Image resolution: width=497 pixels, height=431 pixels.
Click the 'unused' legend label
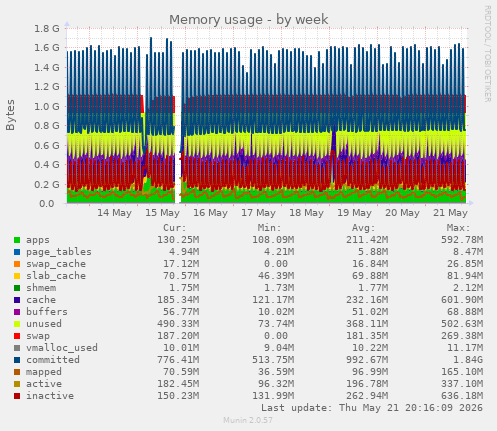point(44,324)
